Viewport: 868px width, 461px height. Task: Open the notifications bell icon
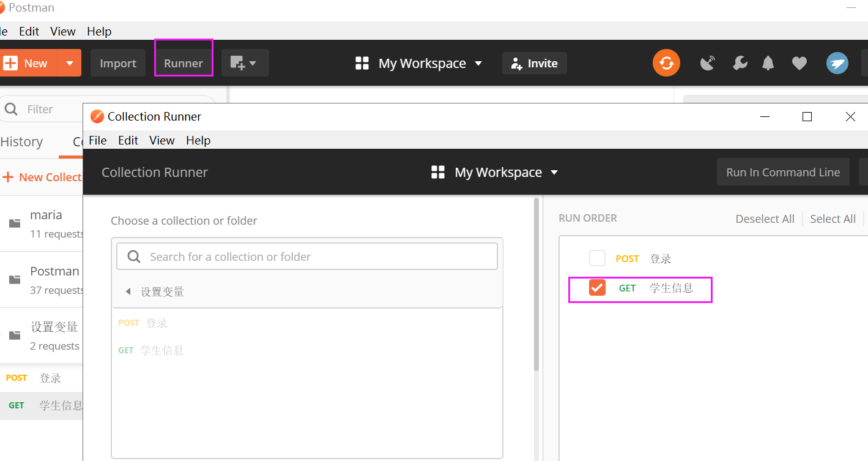768,63
